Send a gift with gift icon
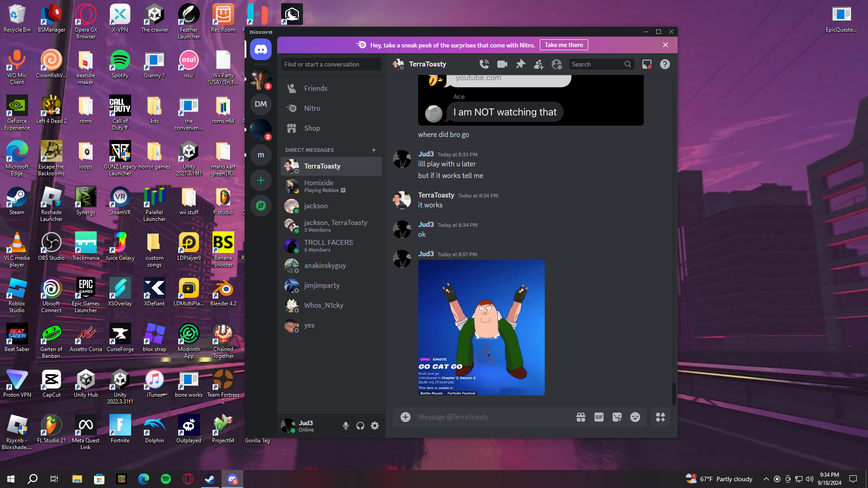 (581, 417)
